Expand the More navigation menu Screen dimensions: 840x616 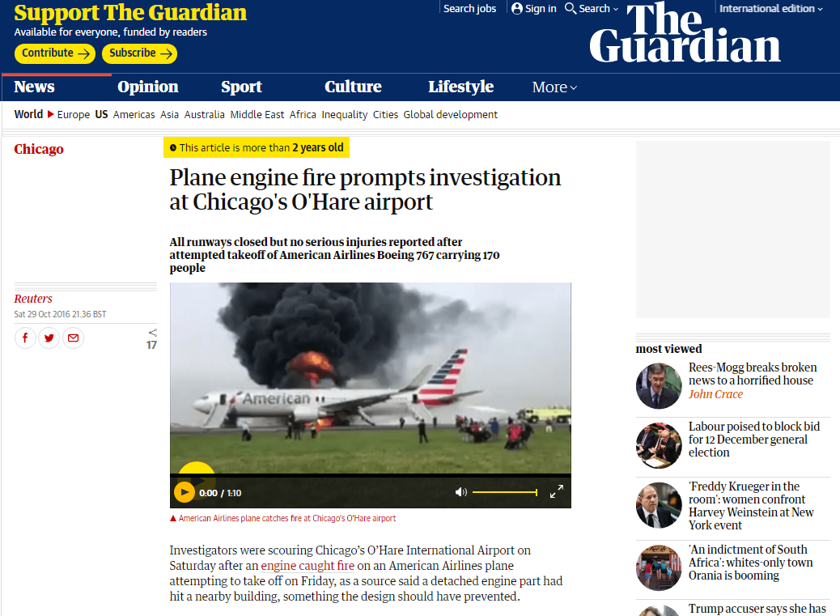[x=554, y=87]
